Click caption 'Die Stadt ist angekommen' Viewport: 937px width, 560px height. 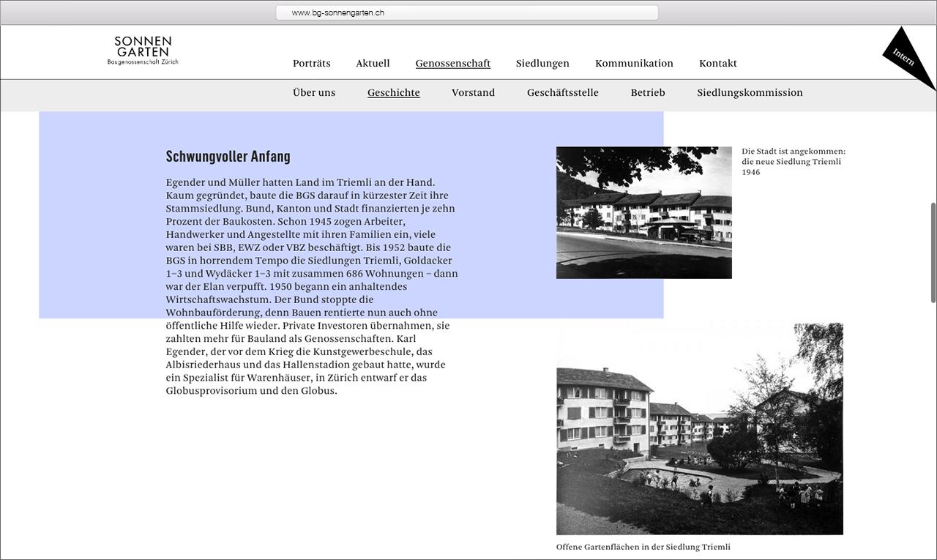pos(794,162)
